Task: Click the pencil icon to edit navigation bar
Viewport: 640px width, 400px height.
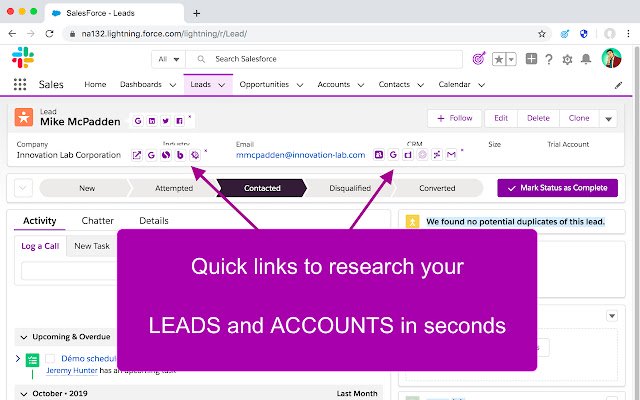Action: click(x=618, y=85)
